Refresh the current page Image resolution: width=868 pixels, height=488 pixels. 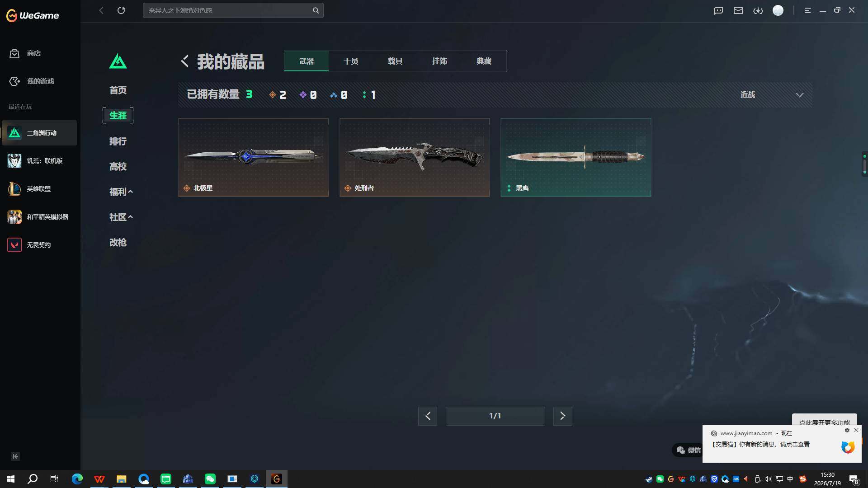pos(121,10)
